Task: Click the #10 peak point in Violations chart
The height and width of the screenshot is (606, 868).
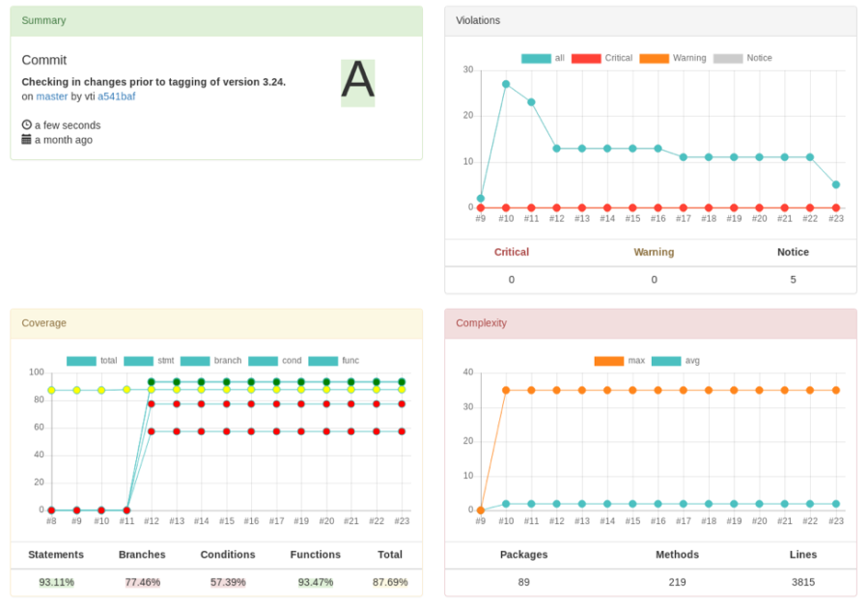Action: coord(506,84)
